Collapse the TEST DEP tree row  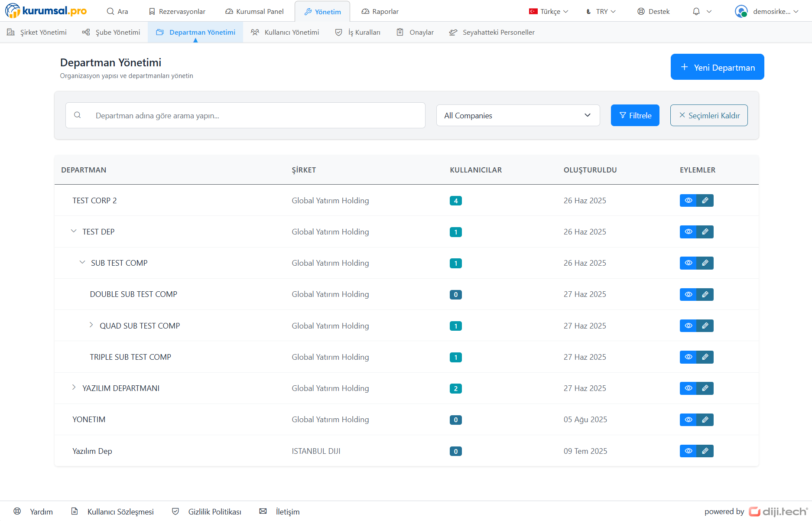[74, 231]
